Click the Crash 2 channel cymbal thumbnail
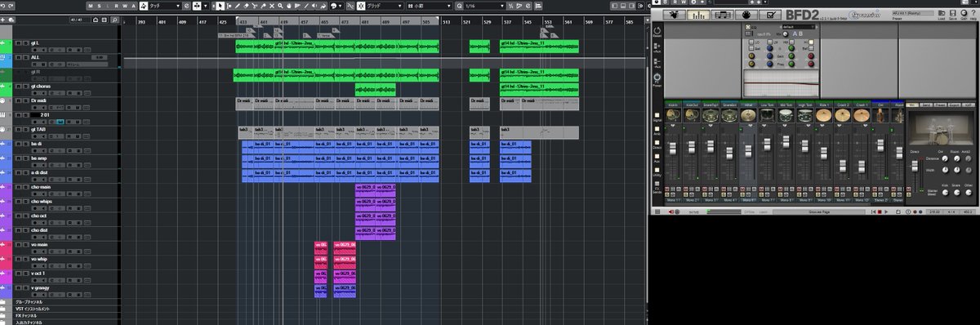Screen dimensions: 980x325 (843, 115)
